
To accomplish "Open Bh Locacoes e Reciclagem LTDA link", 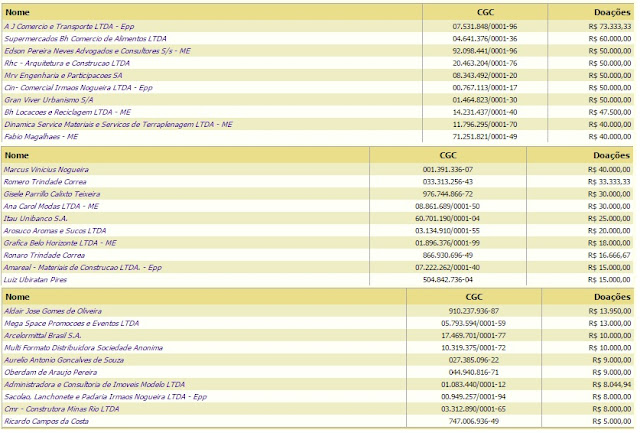I will (x=67, y=112).
